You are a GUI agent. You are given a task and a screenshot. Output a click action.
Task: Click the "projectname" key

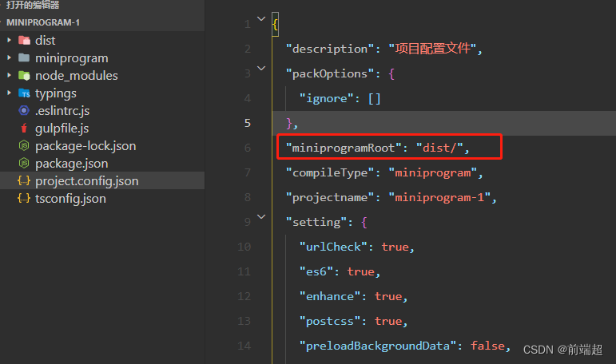point(330,197)
